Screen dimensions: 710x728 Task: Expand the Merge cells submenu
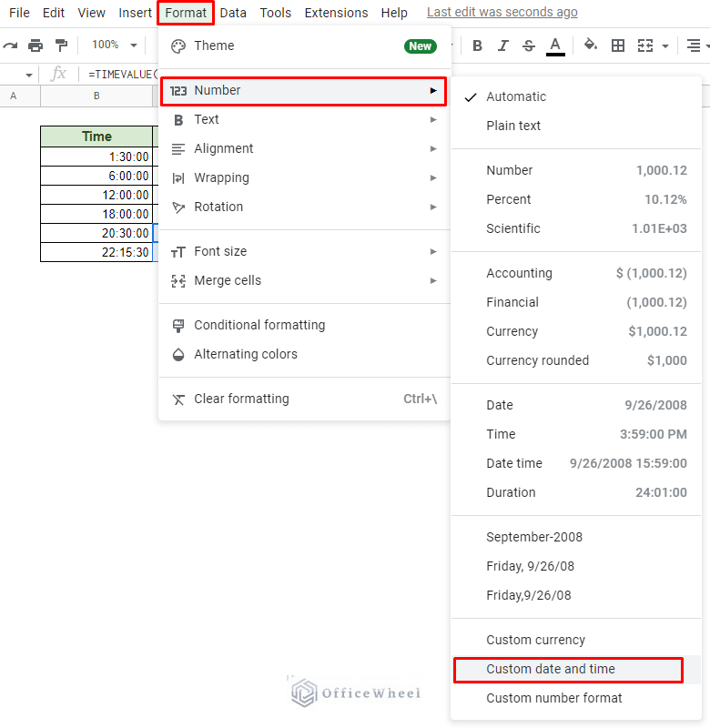click(304, 281)
